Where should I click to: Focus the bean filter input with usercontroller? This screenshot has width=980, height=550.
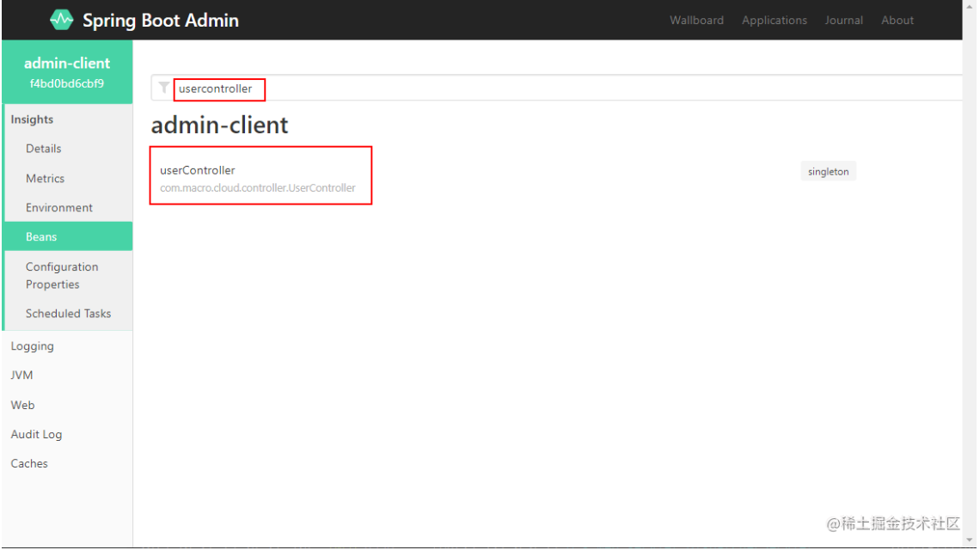click(x=556, y=89)
